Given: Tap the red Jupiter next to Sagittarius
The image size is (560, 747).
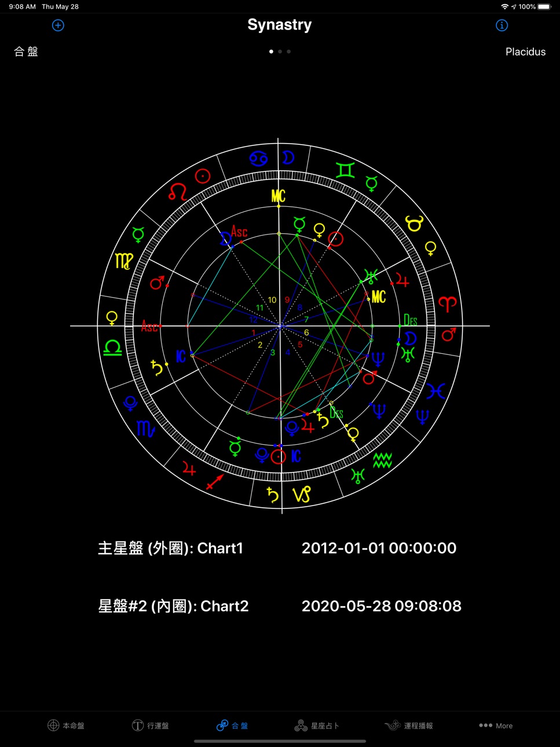Looking at the screenshot, I should [x=189, y=468].
